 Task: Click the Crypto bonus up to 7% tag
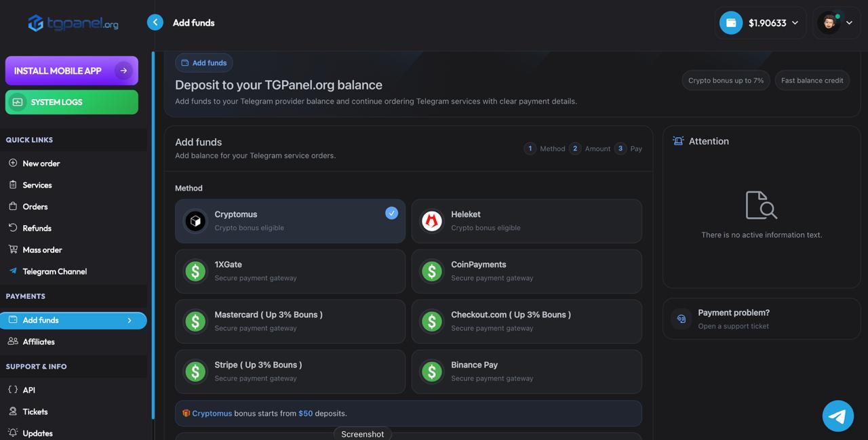726,81
